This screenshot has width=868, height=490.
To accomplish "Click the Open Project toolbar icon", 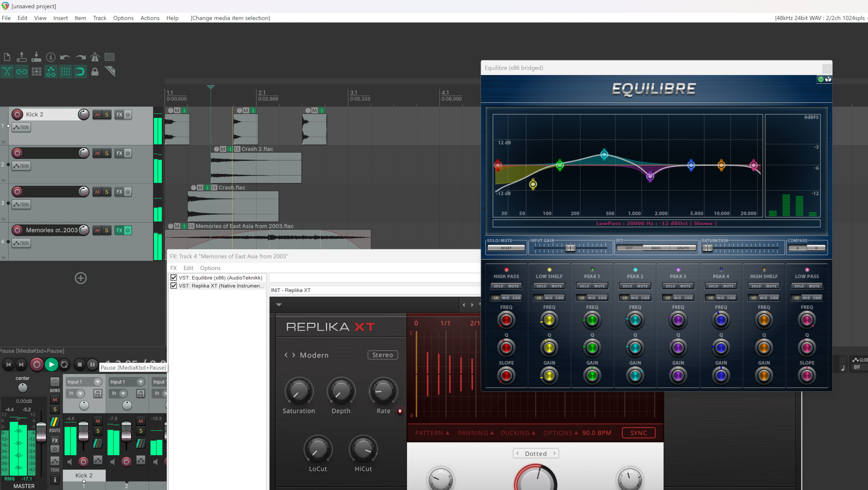I will pos(22,57).
